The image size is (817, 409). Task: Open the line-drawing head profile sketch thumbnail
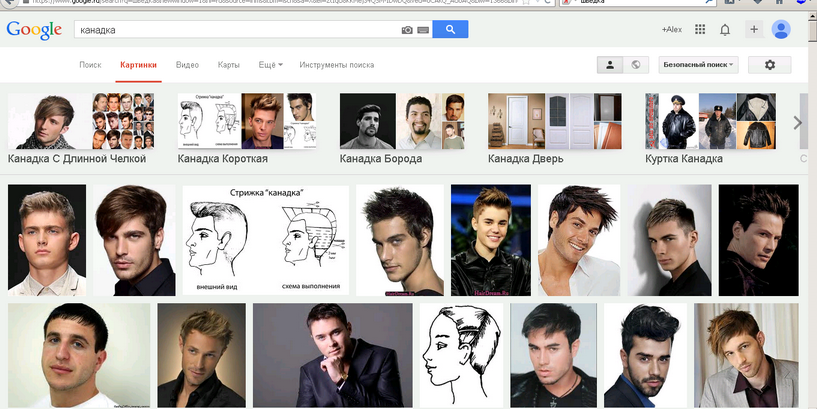pos(462,355)
